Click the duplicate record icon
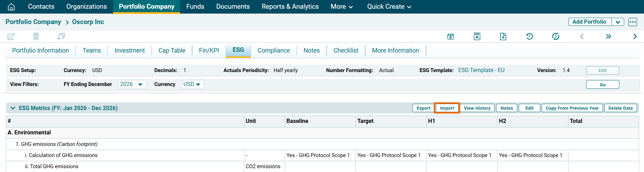The width and height of the screenshot is (644, 172). pos(61,36)
